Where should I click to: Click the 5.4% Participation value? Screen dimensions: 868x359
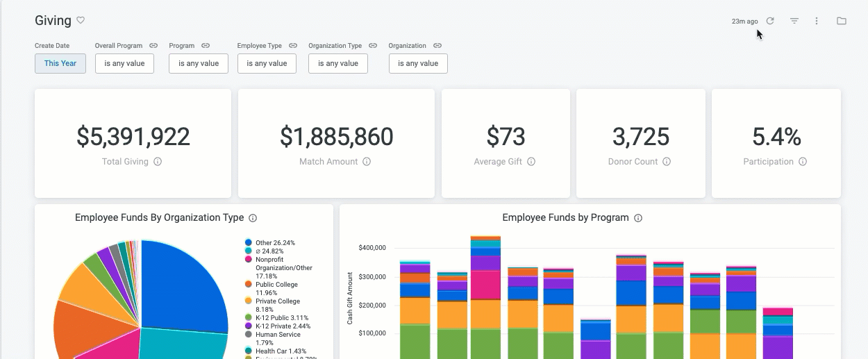tap(776, 136)
